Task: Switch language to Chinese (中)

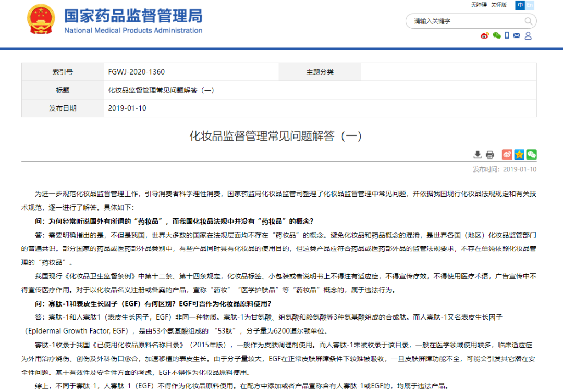Action: click(520, 5)
